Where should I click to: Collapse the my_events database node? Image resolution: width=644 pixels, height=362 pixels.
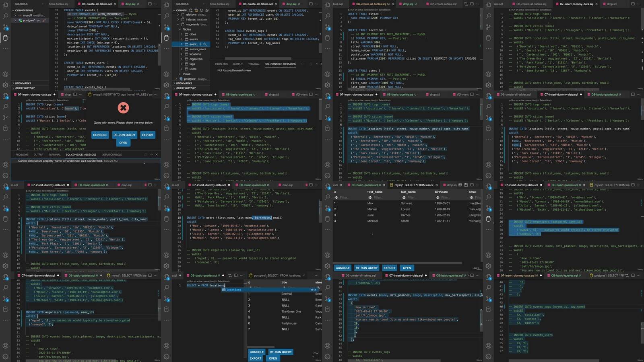click(178, 24)
